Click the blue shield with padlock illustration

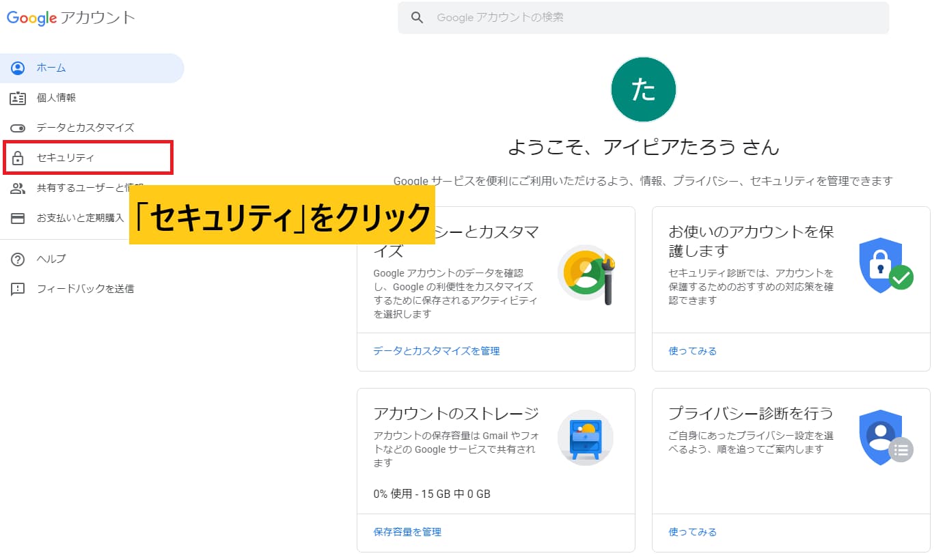(886, 265)
